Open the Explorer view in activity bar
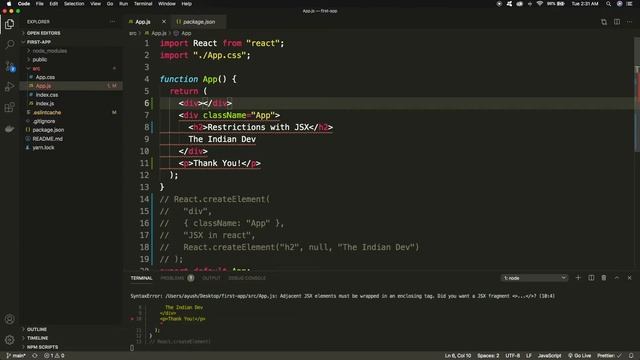Screen dimensions: 640x360 9,24
